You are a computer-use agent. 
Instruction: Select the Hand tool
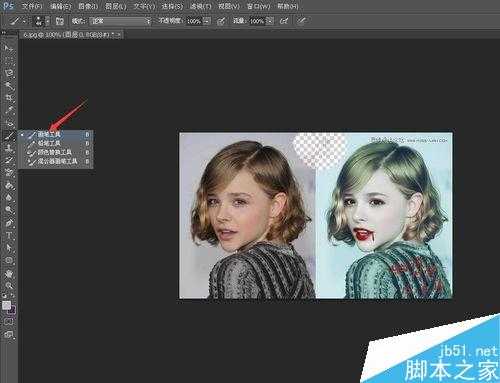coord(9,274)
